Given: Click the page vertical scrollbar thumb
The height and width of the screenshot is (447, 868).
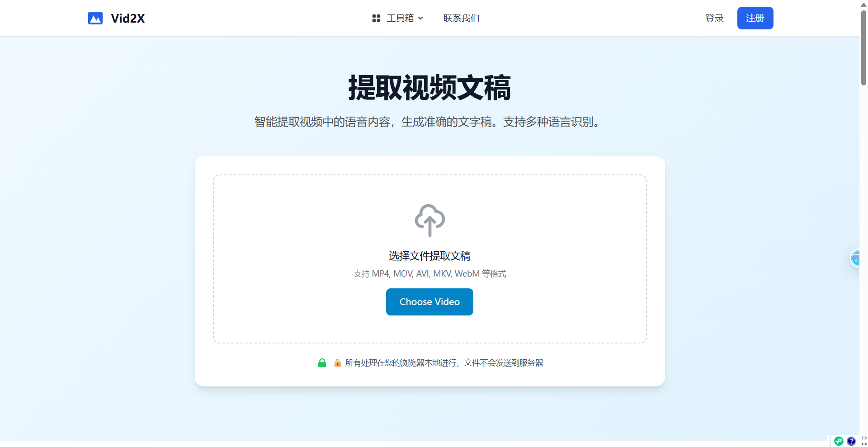Looking at the screenshot, I should (x=863, y=47).
